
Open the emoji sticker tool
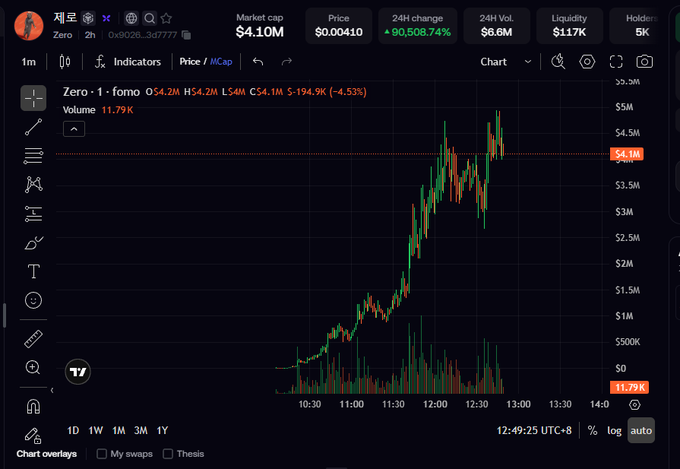coord(33,300)
